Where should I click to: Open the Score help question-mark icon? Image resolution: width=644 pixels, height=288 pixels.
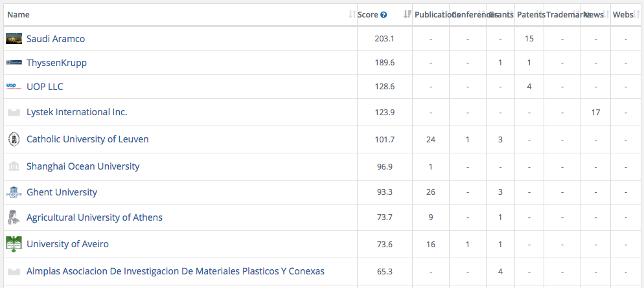(384, 15)
